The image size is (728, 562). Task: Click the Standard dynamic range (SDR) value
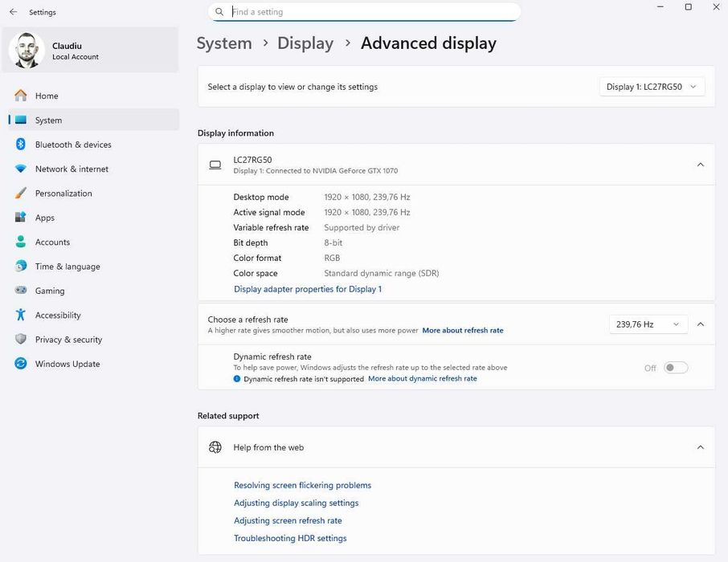381,273
